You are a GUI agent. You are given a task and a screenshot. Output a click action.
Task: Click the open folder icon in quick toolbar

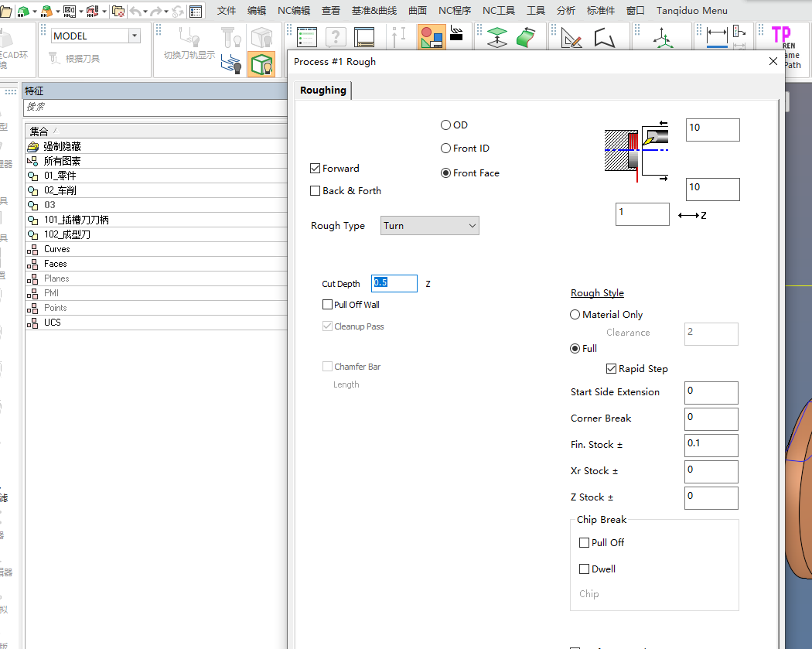(5, 10)
